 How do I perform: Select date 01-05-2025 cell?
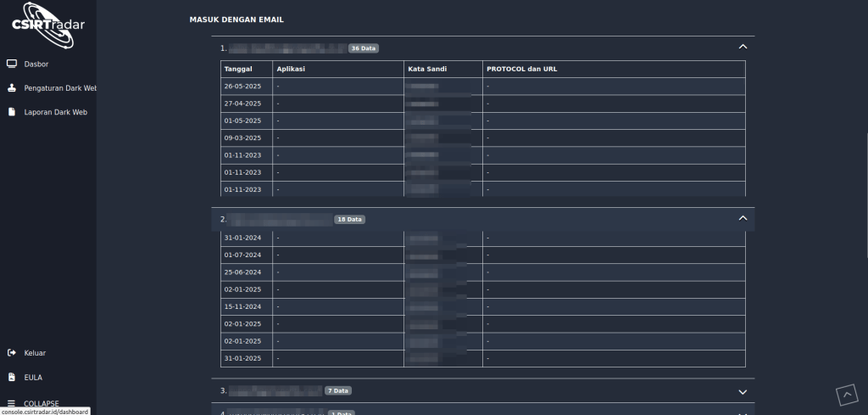(247, 121)
